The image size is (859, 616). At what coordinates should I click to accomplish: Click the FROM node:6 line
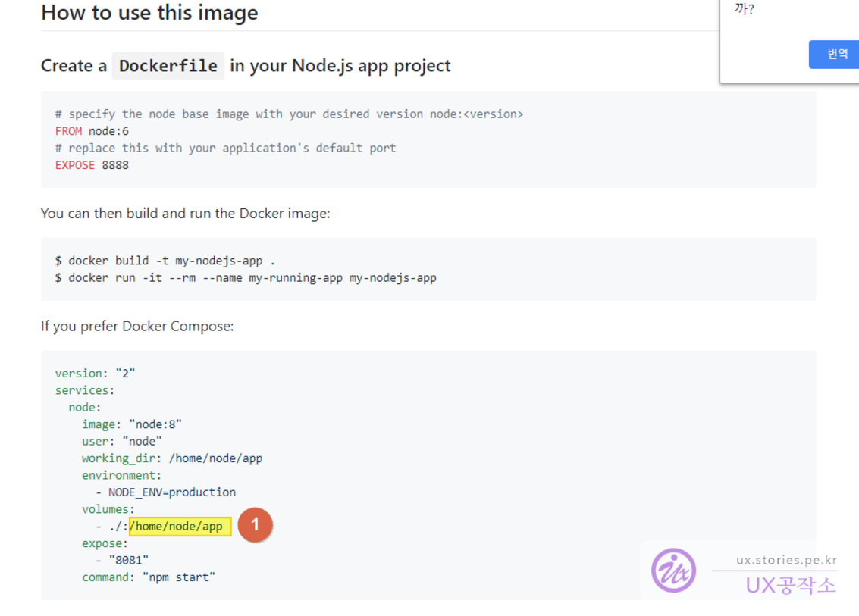92,131
